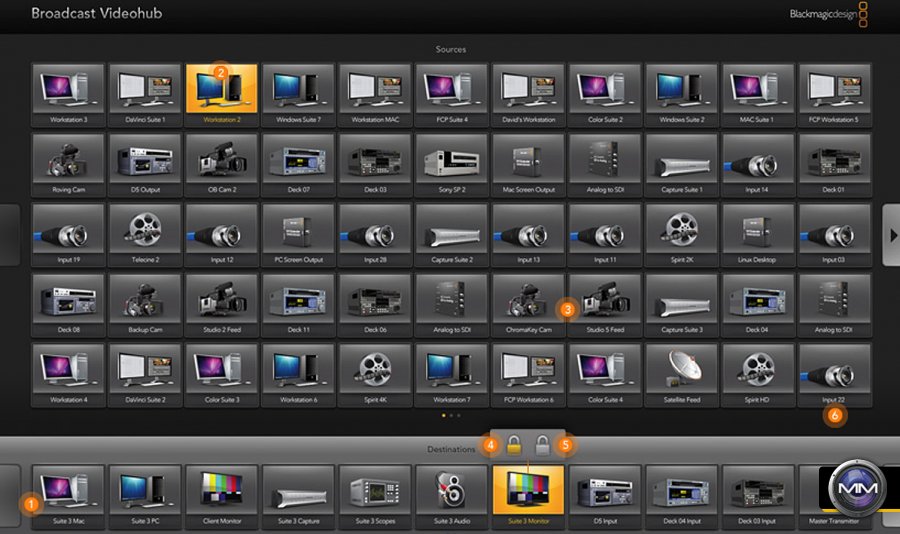Select Deck 03 source

pyautogui.click(x=375, y=165)
